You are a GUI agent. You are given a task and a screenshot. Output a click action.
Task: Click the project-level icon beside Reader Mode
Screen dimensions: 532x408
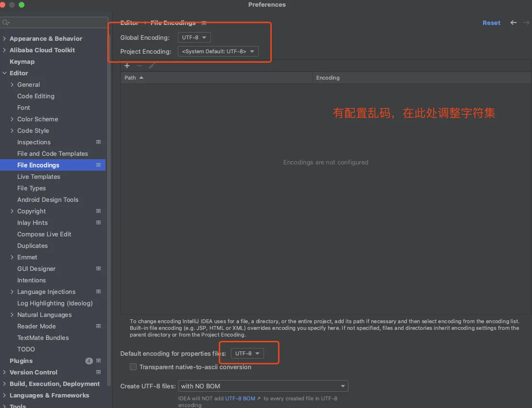click(98, 326)
